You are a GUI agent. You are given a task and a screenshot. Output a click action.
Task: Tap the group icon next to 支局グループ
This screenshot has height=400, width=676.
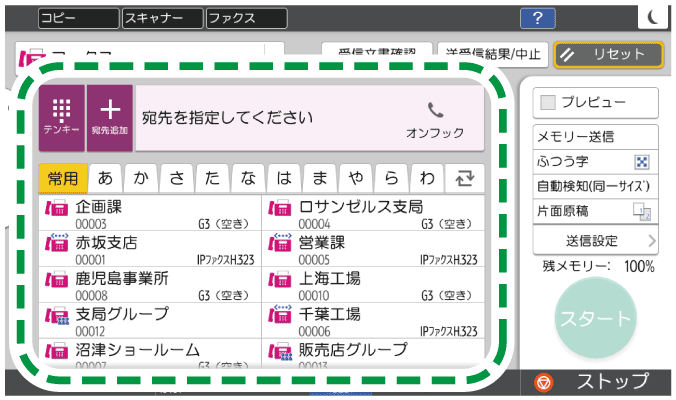pos(56,316)
